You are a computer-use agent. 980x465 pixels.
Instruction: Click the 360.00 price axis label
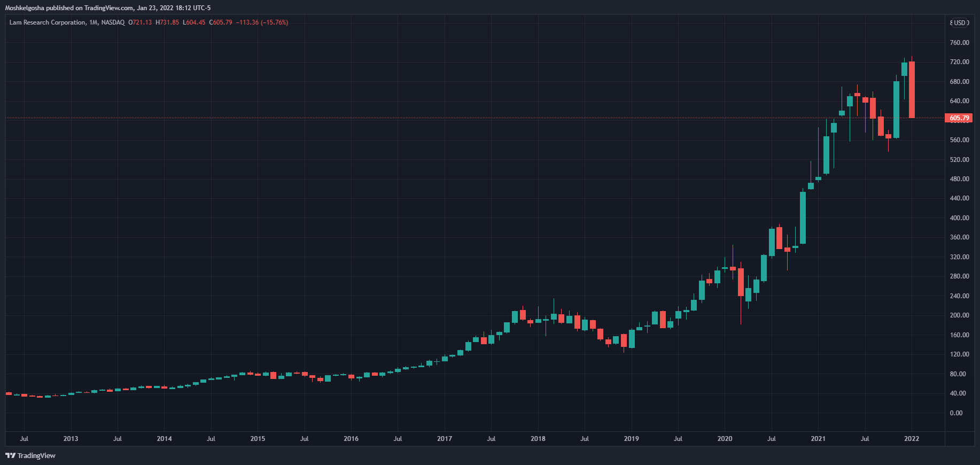959,237
